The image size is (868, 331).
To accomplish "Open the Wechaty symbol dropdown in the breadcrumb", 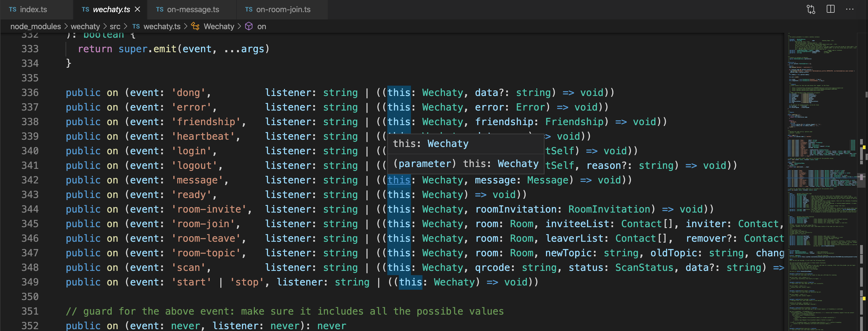I will [x=219, y=26].
